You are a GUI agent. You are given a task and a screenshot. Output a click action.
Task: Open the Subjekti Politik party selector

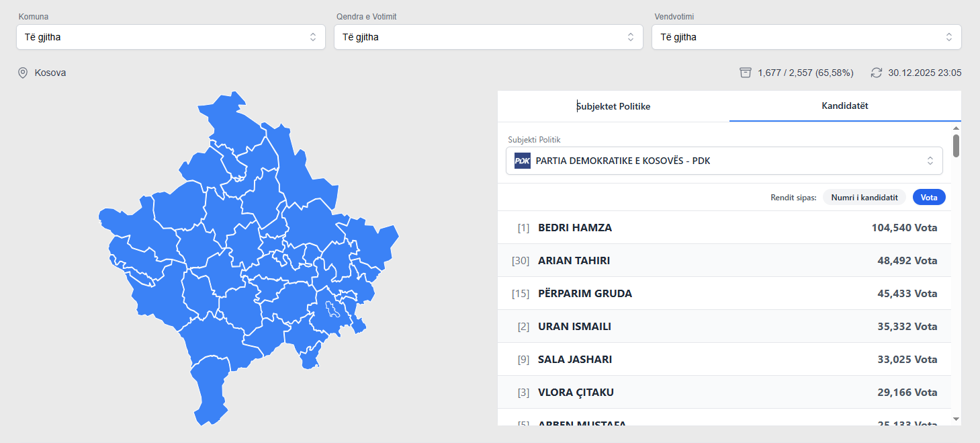point(724,161)
